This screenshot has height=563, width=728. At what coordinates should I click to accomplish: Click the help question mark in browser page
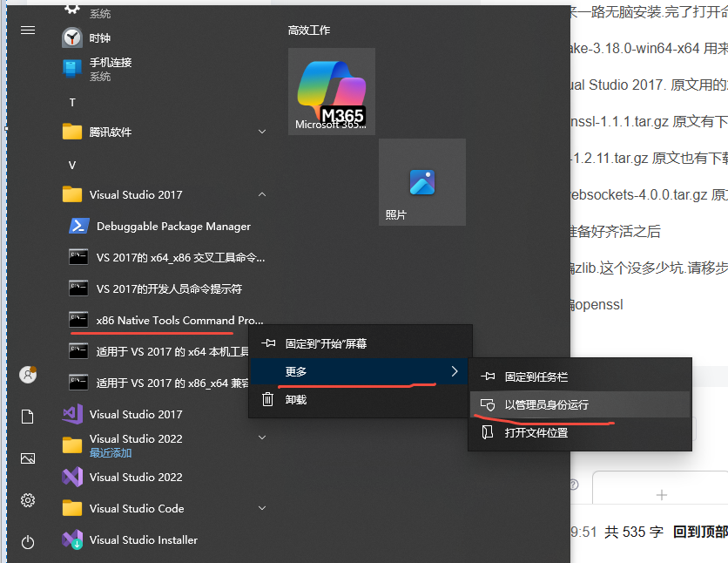(x=574, y=485)
